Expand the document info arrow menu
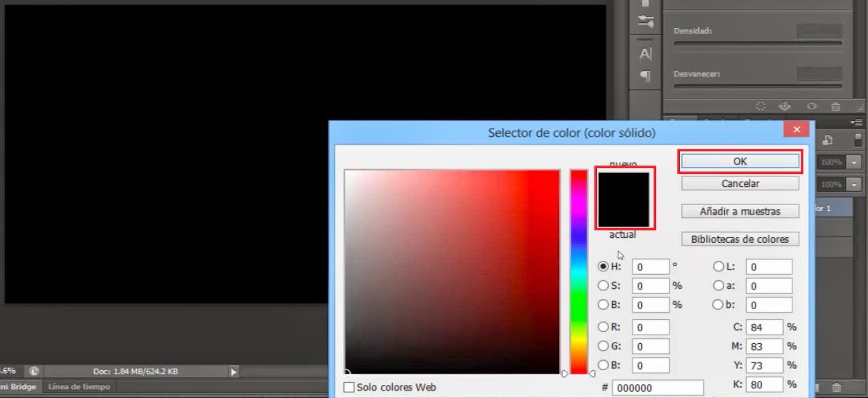 click(233, 372)
